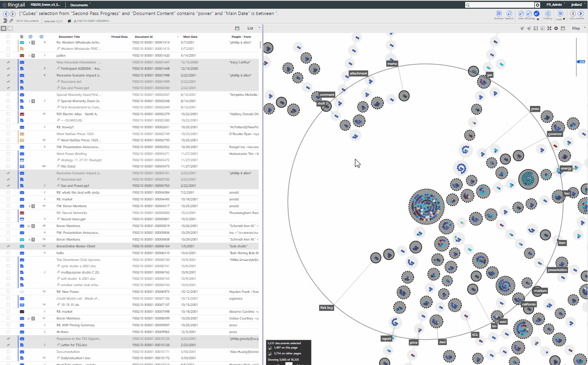Expand the Tools dropdown arrow
The image size is (588, 365).
pos(564,19)
